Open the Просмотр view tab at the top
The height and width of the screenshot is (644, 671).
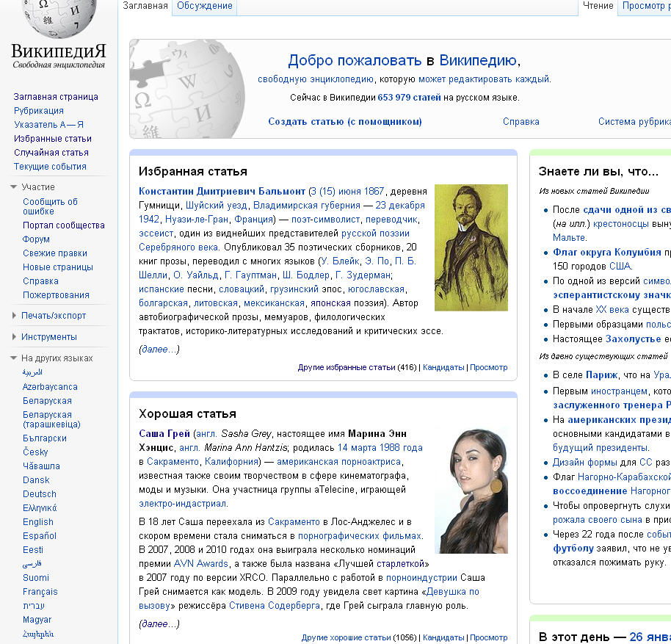tap(646, 6)
